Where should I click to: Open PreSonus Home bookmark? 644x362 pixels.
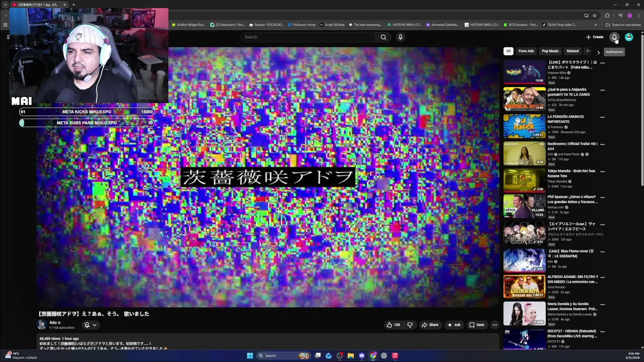point(301,25)
